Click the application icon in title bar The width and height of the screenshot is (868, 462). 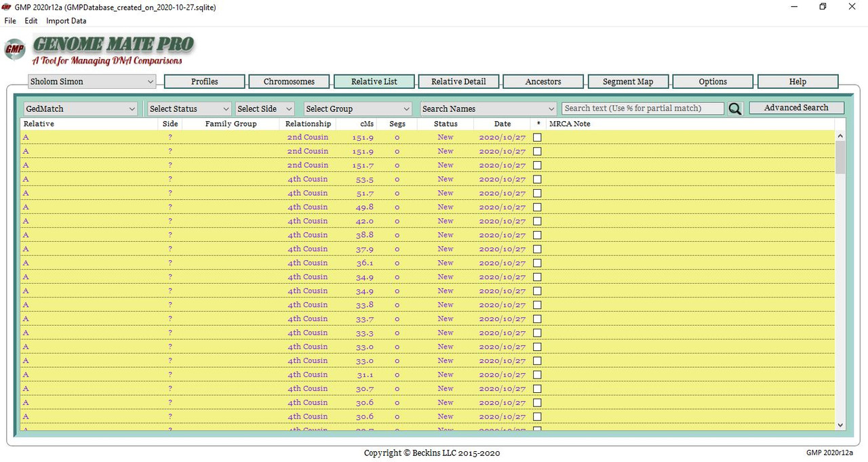click(6, 7)
